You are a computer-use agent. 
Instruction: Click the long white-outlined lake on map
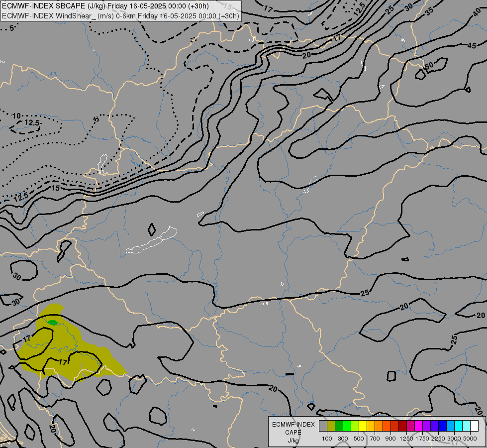[x=151, y=240]
